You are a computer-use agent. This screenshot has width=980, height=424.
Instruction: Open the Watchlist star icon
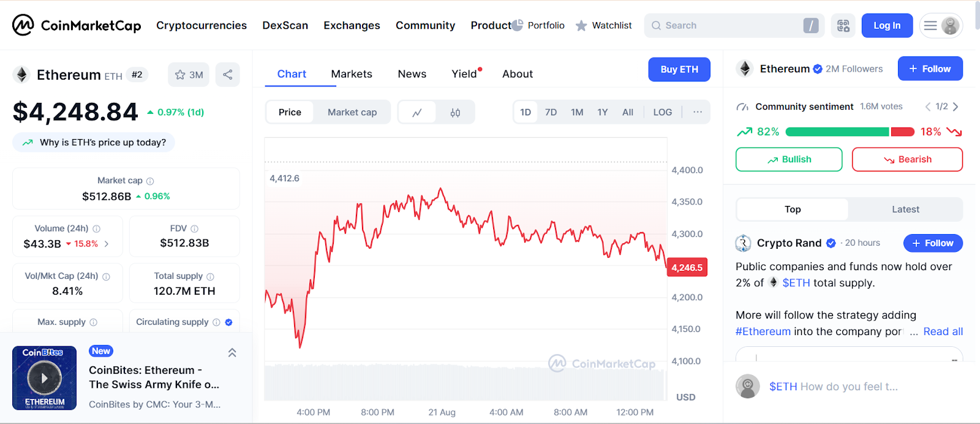coord(581,26)
